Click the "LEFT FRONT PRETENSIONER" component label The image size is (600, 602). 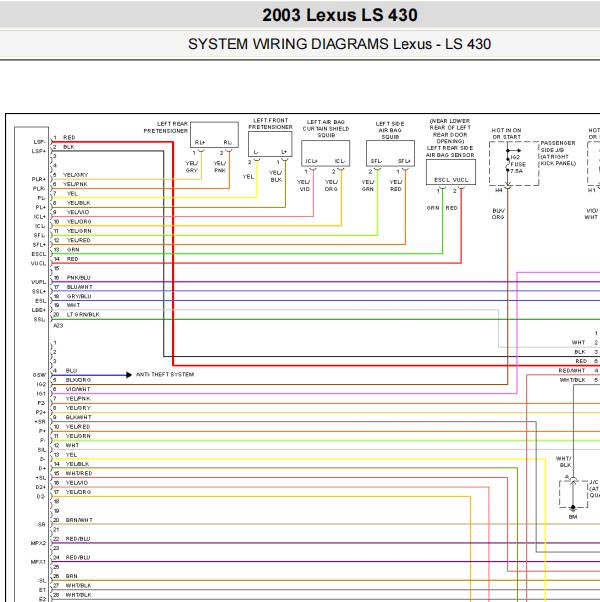click(270, 124)
